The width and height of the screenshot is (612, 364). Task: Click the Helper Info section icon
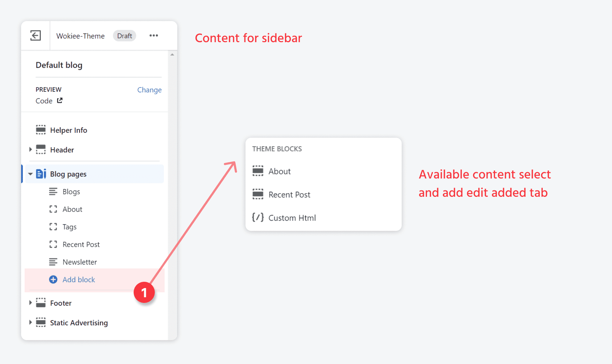coord(41,130)
